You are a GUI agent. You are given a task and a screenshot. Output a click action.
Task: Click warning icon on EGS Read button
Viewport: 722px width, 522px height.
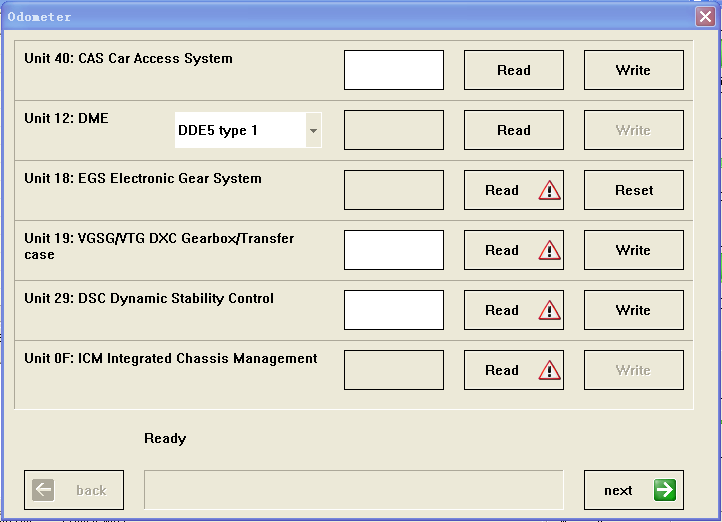(549, 190)
